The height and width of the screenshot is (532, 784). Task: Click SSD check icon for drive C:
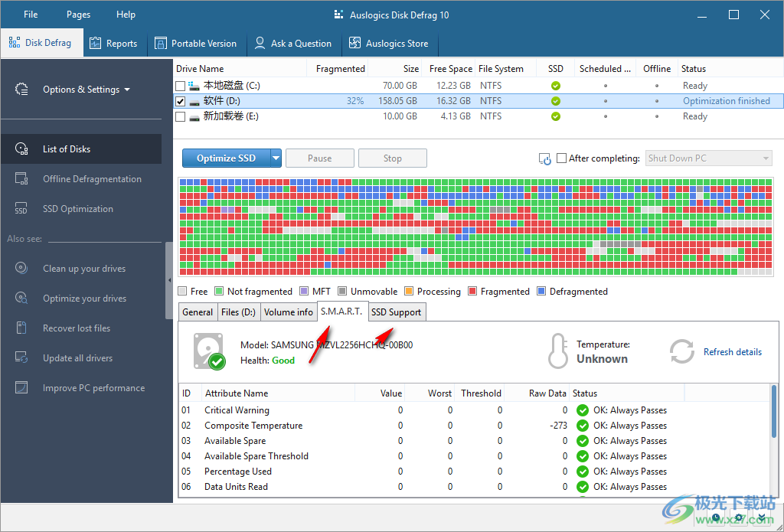(x=556, y=86)
